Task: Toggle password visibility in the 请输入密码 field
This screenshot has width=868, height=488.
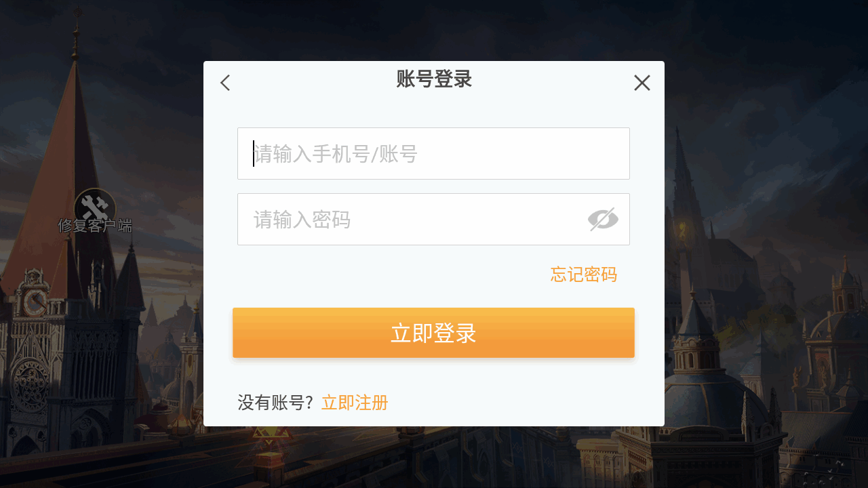Action: click(603, 220)
